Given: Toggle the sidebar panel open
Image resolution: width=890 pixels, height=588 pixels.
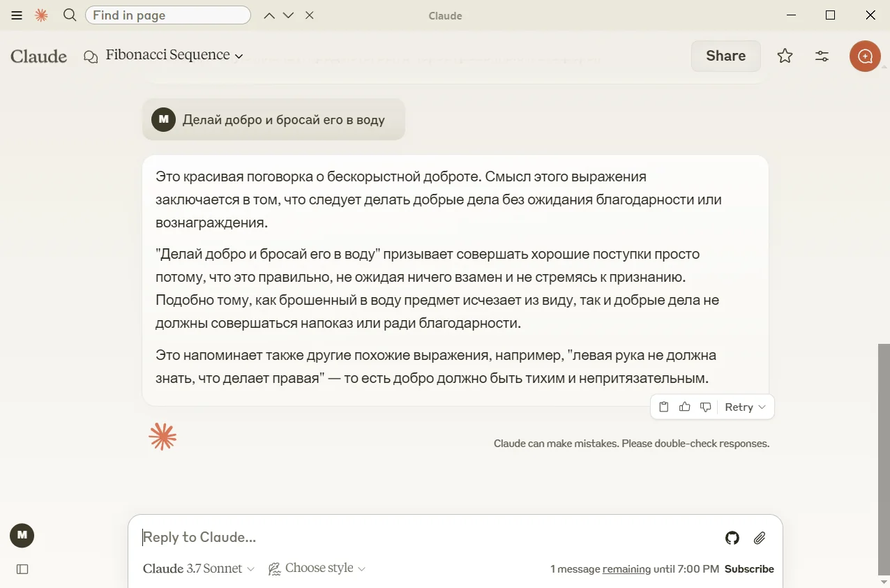Looking at the screenshot, I should (22, 569).
